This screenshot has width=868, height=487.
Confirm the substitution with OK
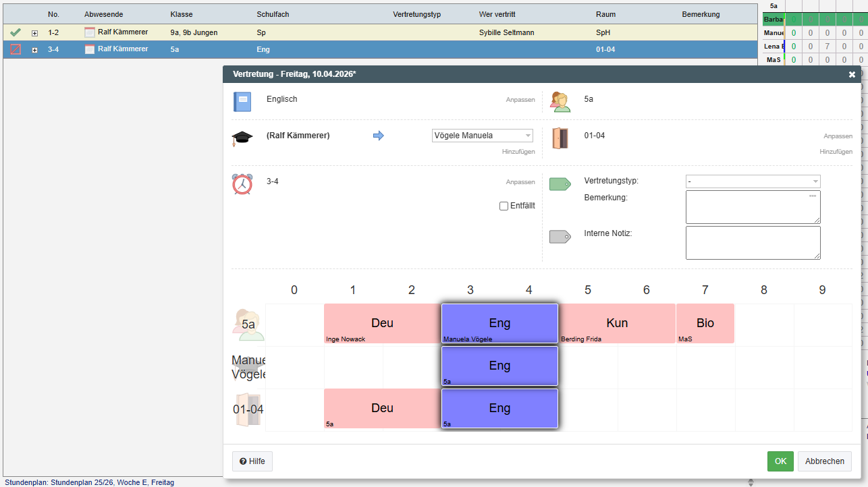coord(780,461)
